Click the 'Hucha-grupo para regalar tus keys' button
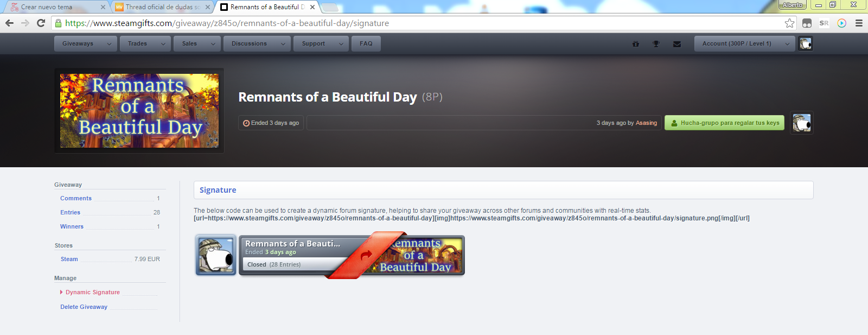The width and height of the screenshot is (868, 335). 724,123
